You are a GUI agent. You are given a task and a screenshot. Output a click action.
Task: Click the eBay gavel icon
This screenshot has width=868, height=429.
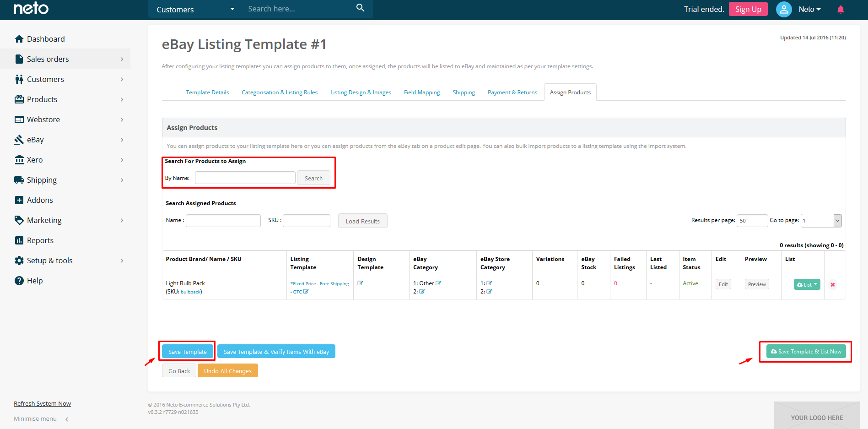19,140
